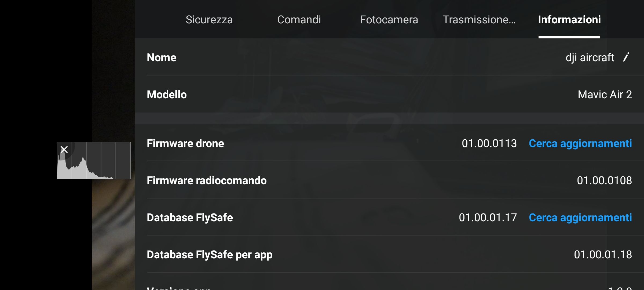Select the Informazioni tab

[x=569, y=20]
